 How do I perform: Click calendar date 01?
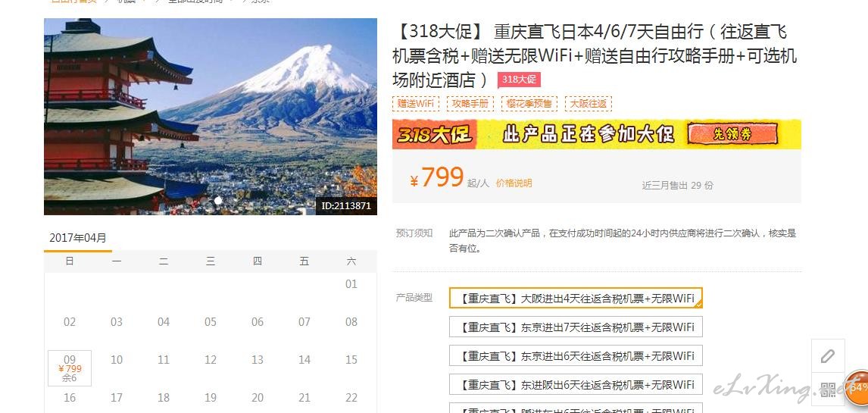(351, 284)
